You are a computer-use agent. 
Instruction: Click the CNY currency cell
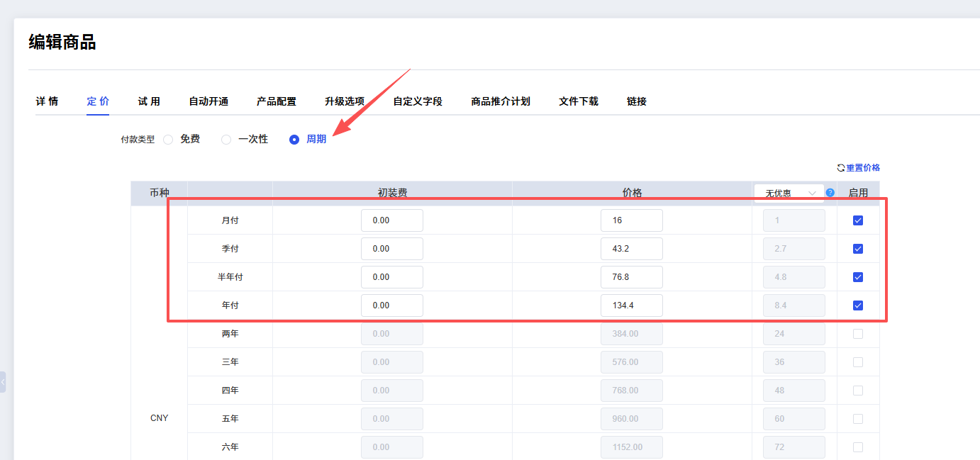160,418
